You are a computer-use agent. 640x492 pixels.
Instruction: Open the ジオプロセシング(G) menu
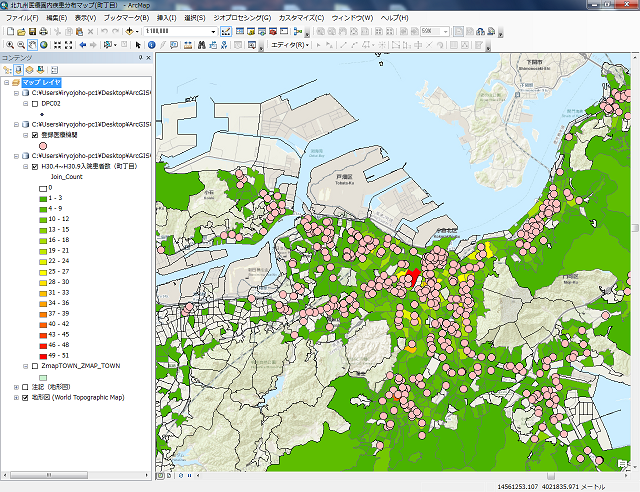coord(241,18)
